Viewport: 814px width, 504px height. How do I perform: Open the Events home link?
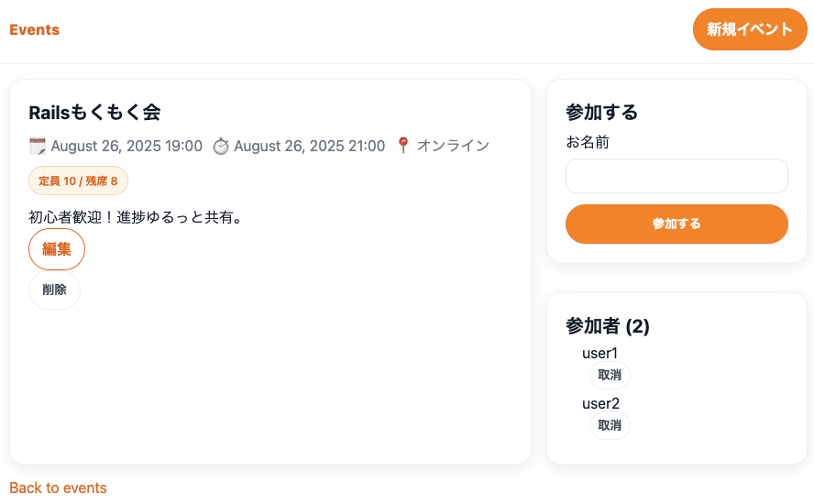[x=34, y=29]
